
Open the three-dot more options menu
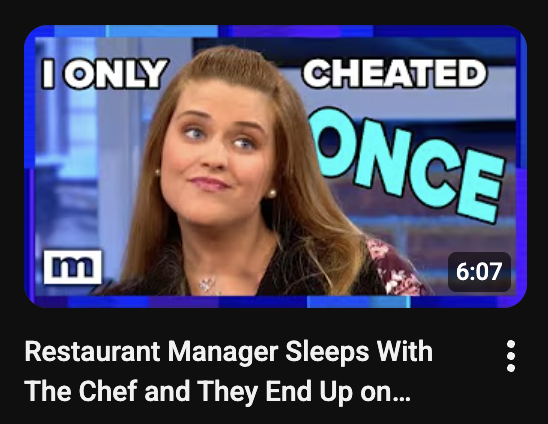pos(511,356)
